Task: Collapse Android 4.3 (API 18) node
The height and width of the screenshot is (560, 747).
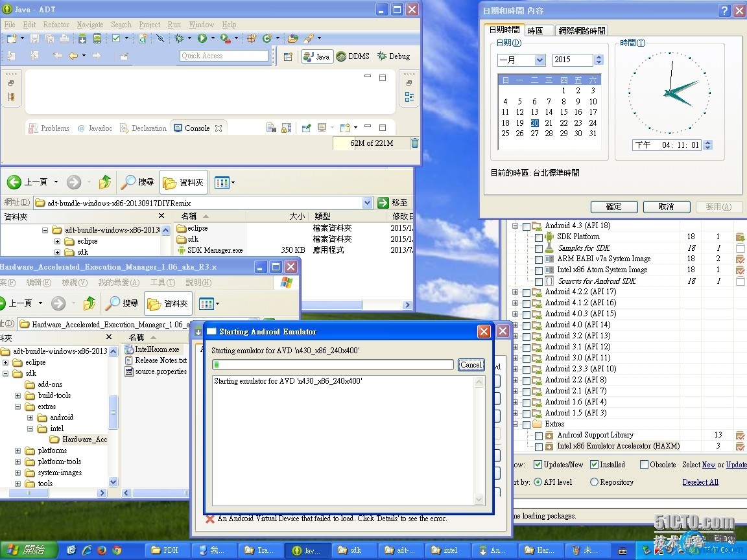Action: point(515,226)
